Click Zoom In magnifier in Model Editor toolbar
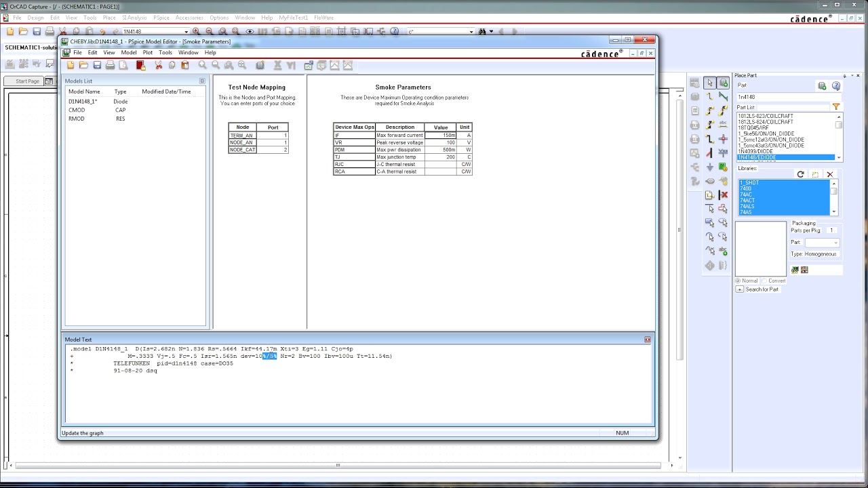868x488 pixels. [202, 65]
